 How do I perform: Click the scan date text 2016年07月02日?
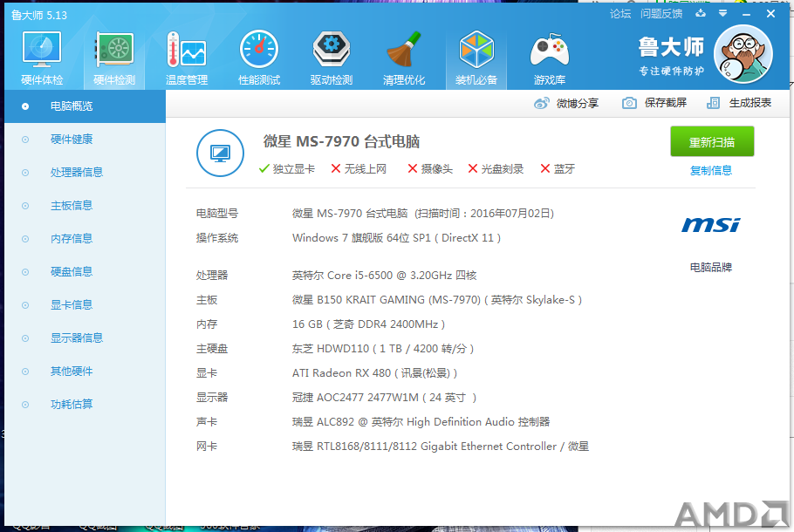pos(510,214)
